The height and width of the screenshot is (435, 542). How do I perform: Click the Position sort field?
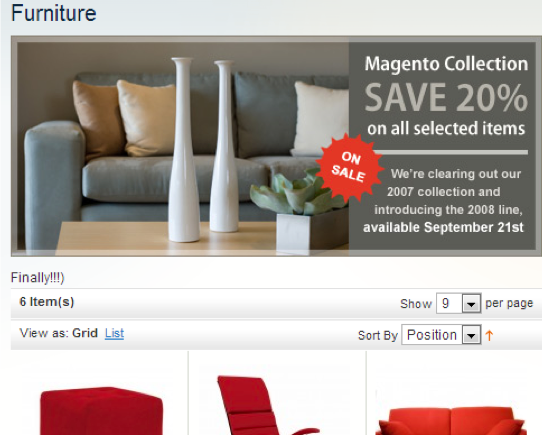[x=441, y=335]
